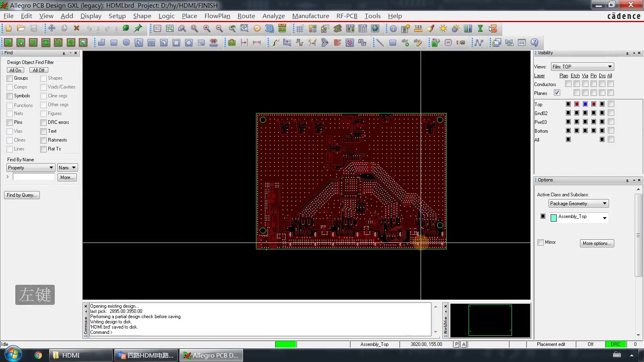Click the Add Text abc icon
The width and height of the screenshot is (644, 362).
pos(405,42)
